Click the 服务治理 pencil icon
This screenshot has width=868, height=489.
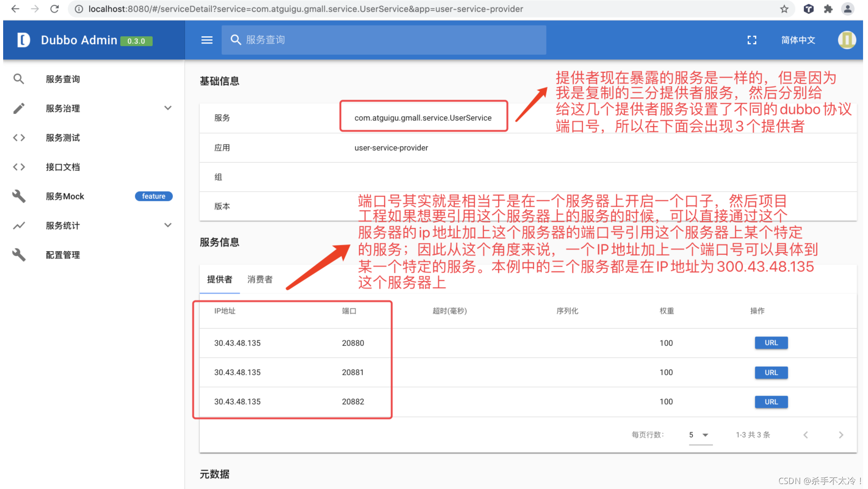tap(19, 108)
